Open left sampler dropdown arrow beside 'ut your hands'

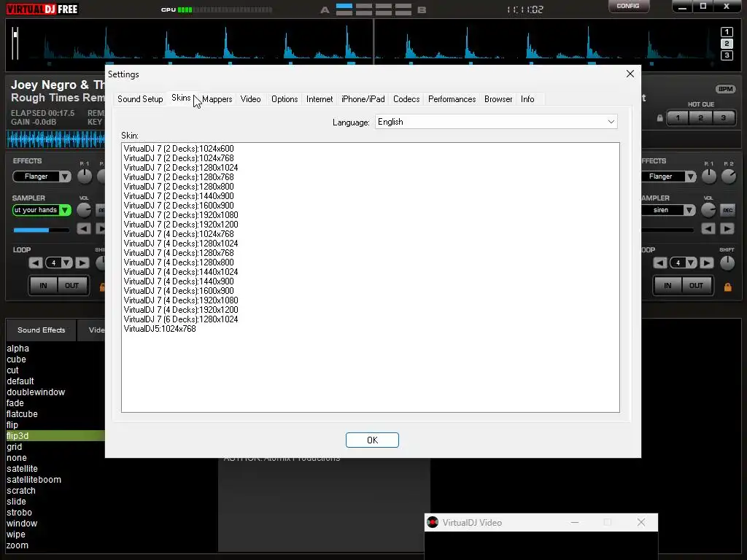[65, 210]
